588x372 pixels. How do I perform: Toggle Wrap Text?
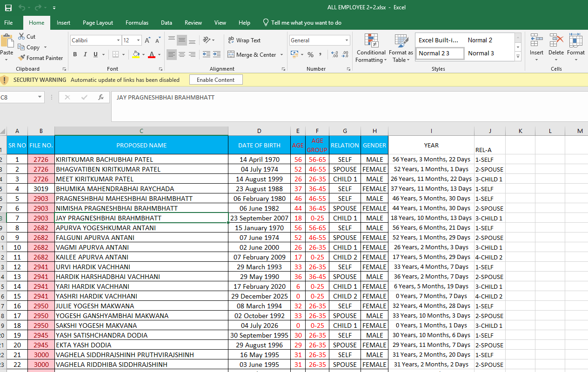pyautogui.click(x=244, y=40)
